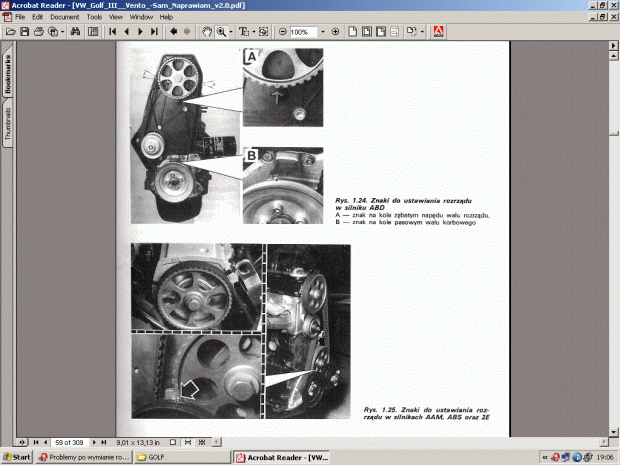This screenshot has width=620, height=465.
Task: Open the Thumbnails side tab
Action: click(8, 123)
